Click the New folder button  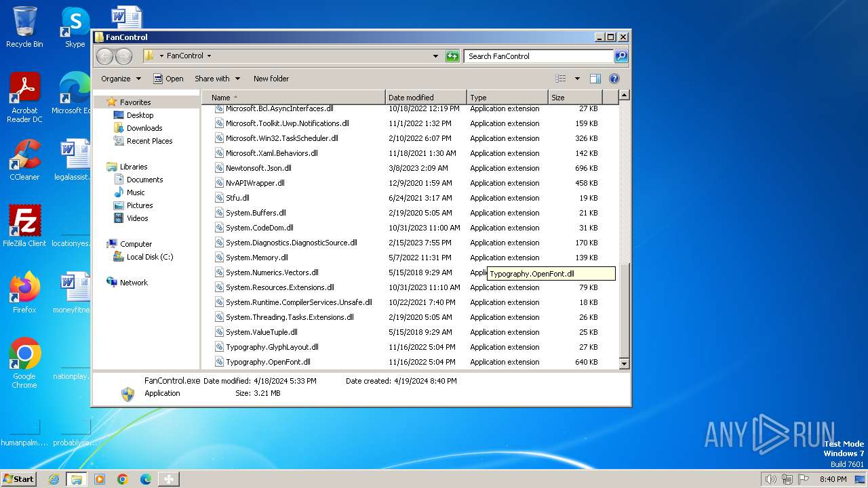pyautogui.click(x=271, y=79)
